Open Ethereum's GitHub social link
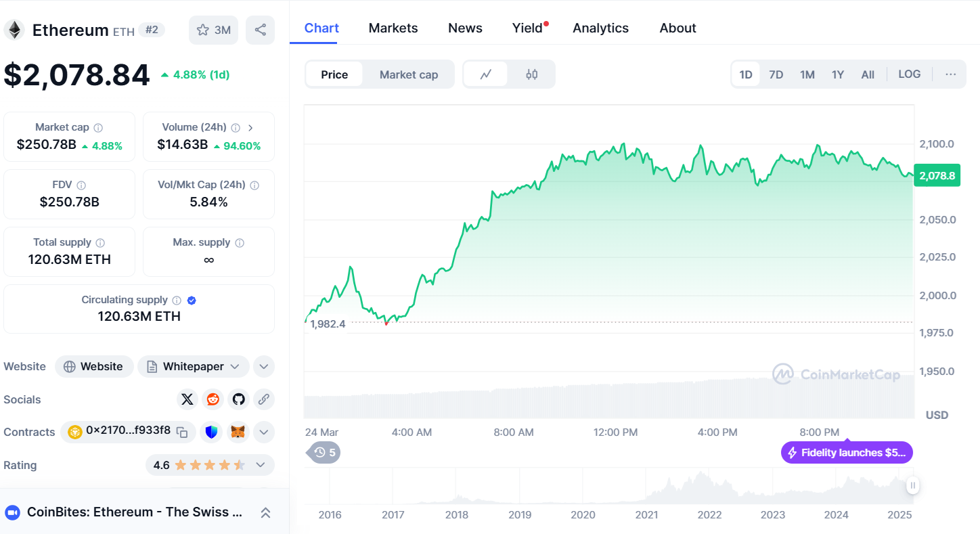 pos(238,399)
